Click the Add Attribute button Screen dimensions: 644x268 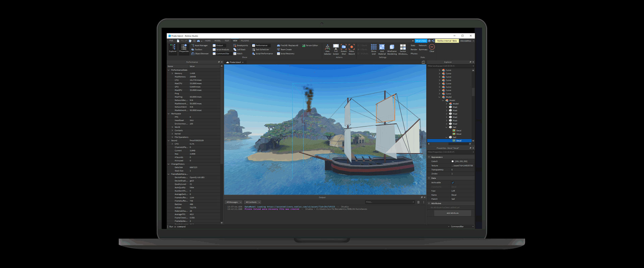tap(452, 213)
